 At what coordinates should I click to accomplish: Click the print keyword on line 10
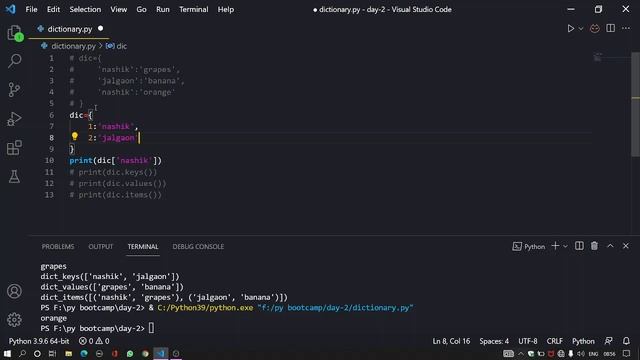pos(81,160)
